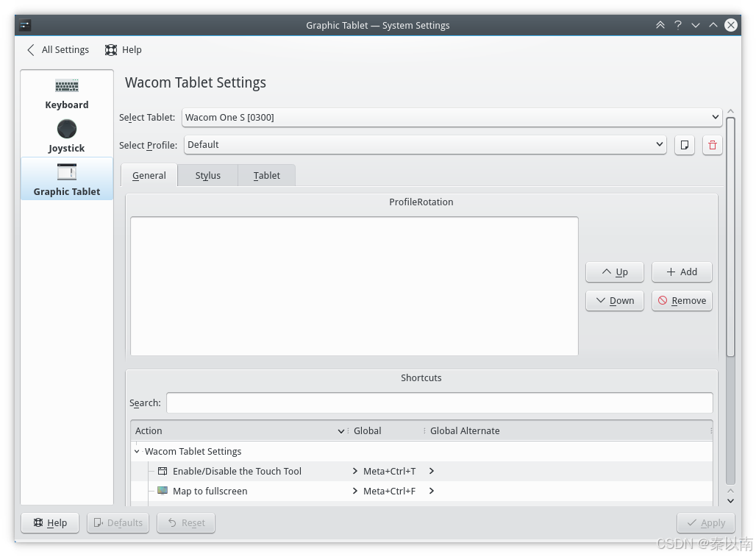Move the profile Up
The height and width of the screenshot is (557, 756).
615,272
